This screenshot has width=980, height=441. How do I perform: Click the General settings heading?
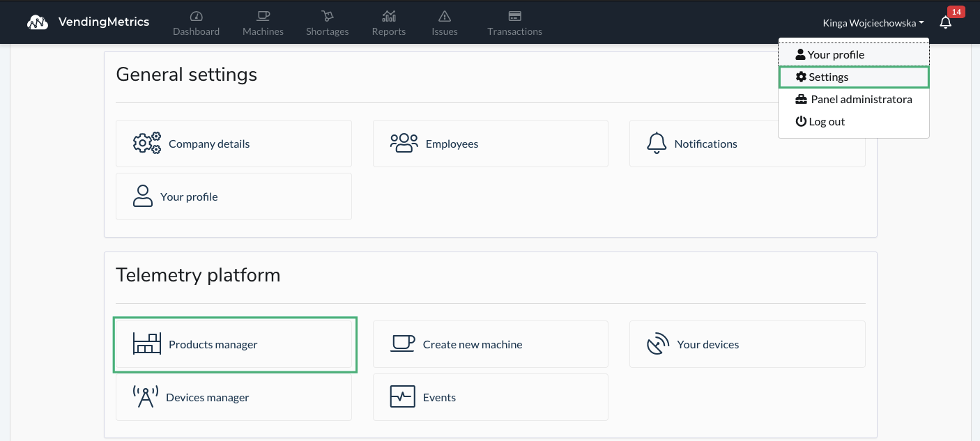click(187, 75)
